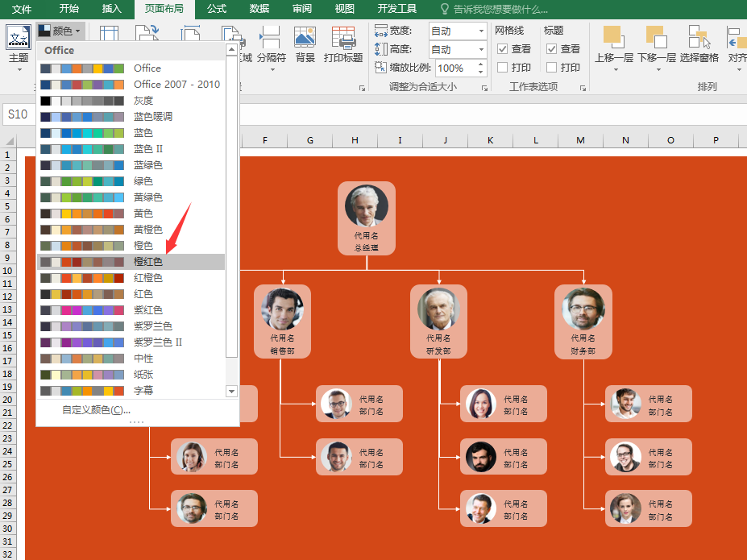Click the paper size icon

pos(190,33)
